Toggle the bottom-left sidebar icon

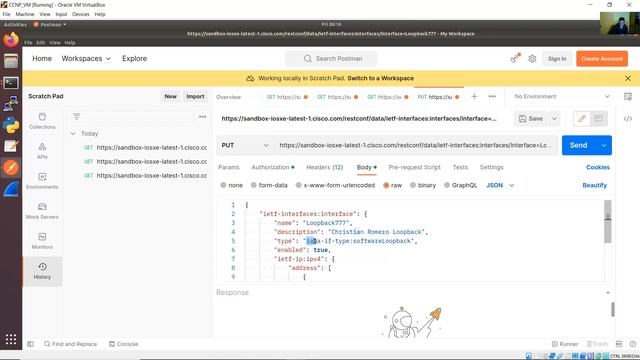pos(30,344)
